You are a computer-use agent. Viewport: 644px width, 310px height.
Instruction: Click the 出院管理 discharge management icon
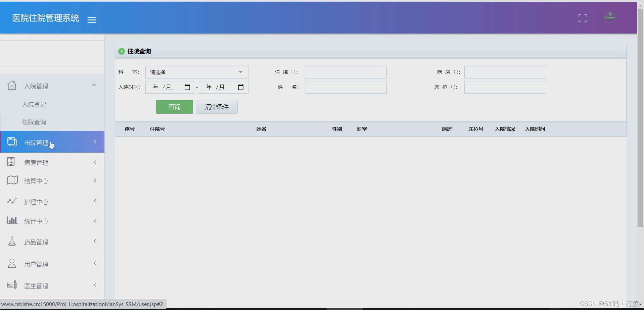click(x=12, y=142)
